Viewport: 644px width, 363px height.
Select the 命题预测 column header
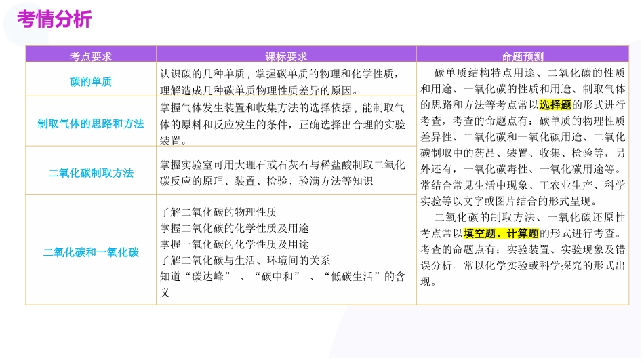click(522, 56)
